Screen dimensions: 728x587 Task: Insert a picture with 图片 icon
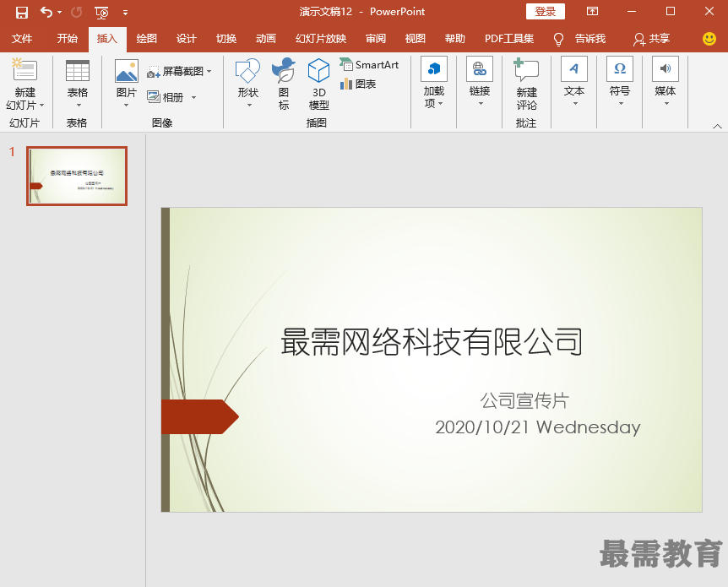[x=127, y=71]
